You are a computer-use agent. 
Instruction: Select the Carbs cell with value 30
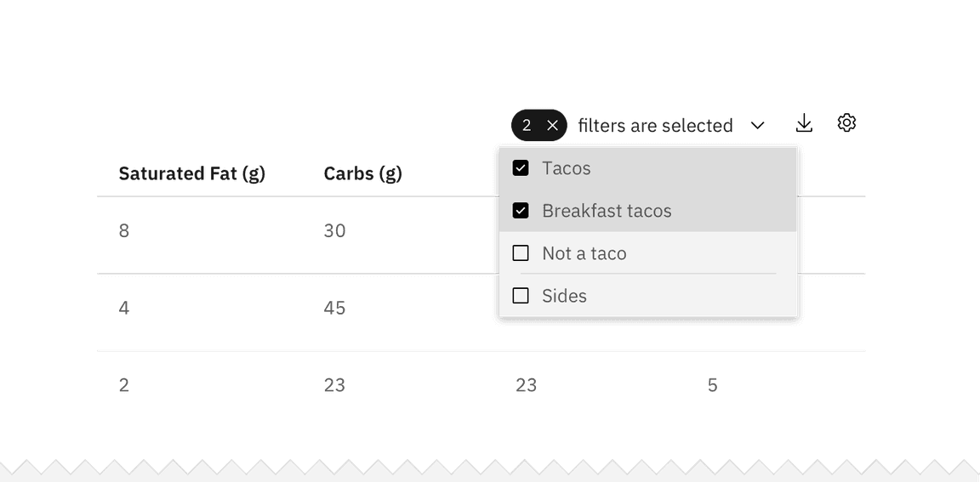(x=334, y=230)
